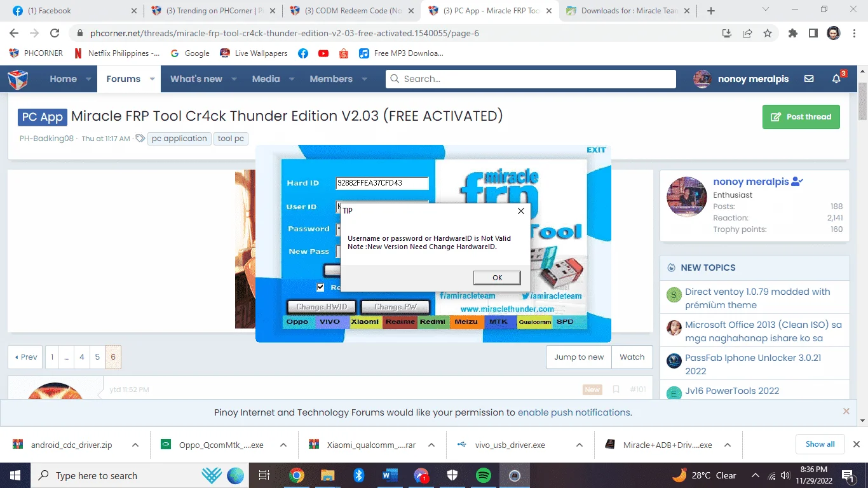Click the Task View taskbar icon

[264, 475]
